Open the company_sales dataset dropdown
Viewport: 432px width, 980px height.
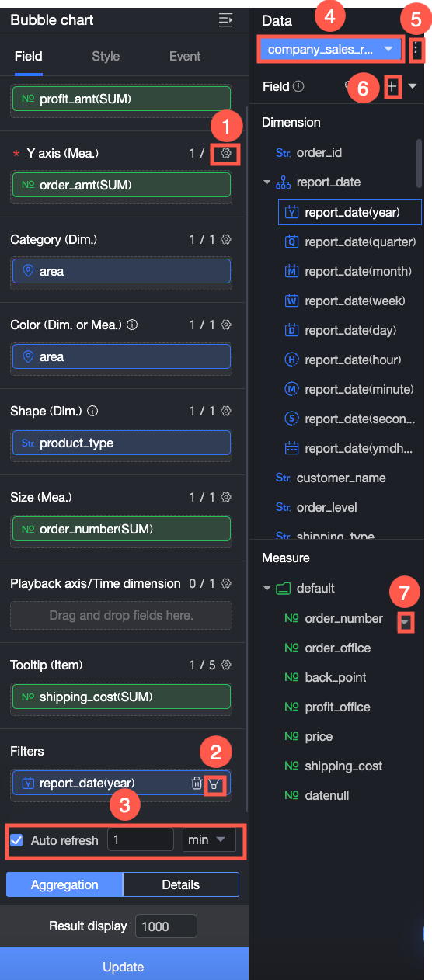pos(332,50)
